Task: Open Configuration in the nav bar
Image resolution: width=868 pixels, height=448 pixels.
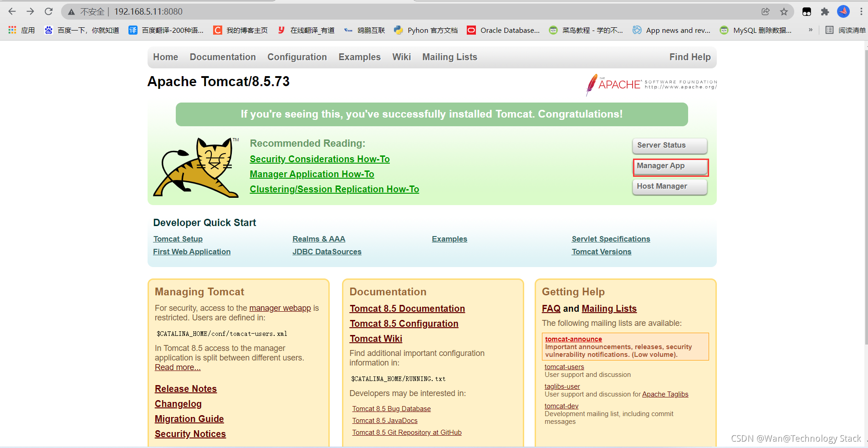Action: pyautogui.click(x=297, y=57)
